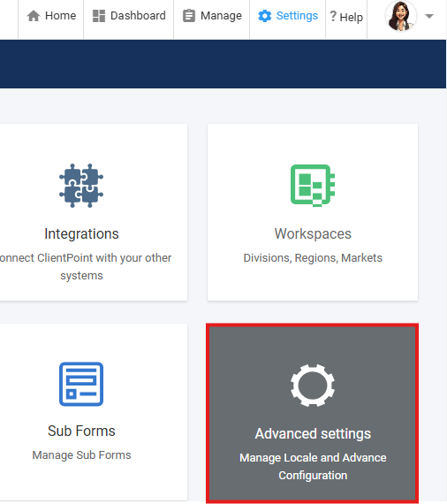Click the white Advanced settings gear icon

pyautogui.click(x=313, y=385)
